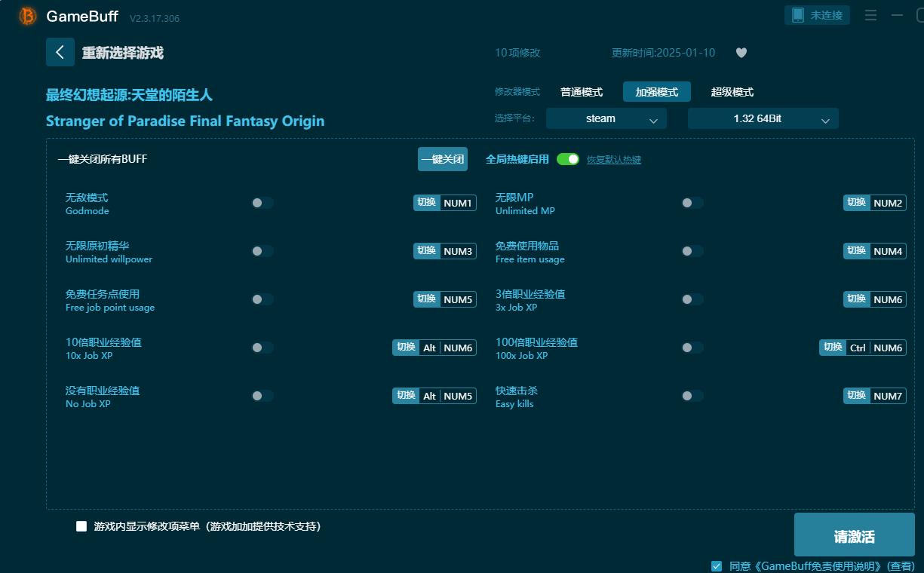Open the hamburger menu icon
Screen dimensions: 924x573
[870, 15]
